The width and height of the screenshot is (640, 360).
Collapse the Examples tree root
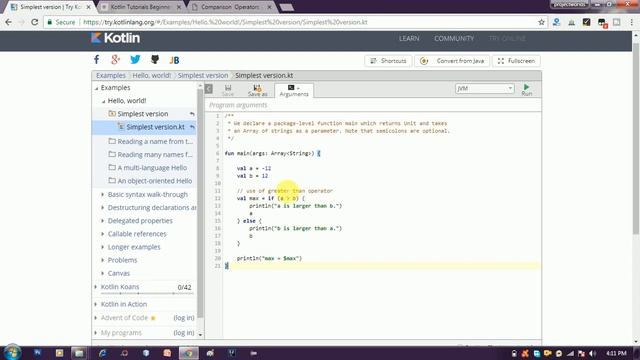(x=97, y=88)
